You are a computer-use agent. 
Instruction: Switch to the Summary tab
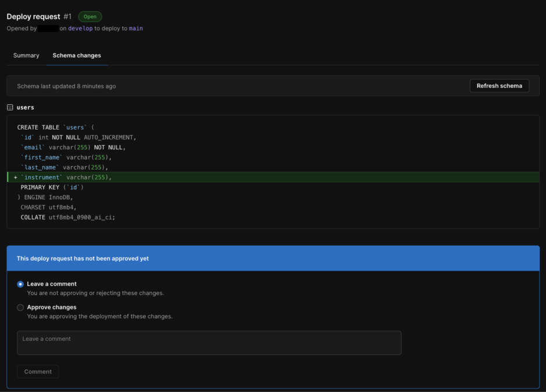[x=26, y=56]
